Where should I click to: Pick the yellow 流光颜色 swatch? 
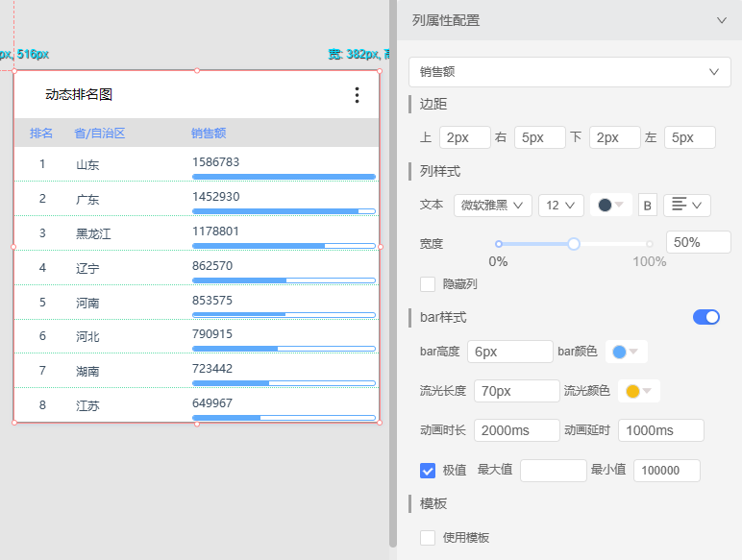pos(638,391)
